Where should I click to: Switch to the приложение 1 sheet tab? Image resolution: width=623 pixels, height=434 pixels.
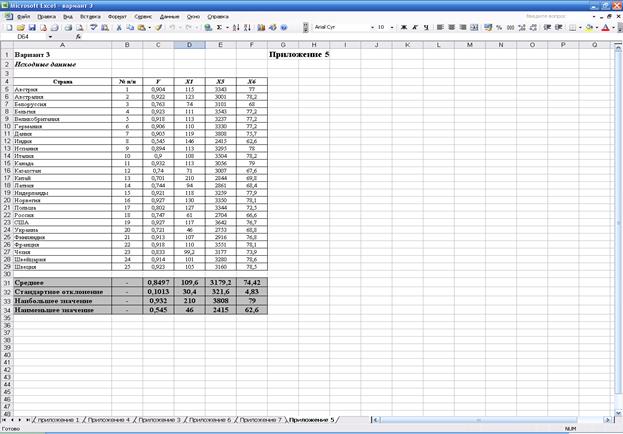coord(58,420)
